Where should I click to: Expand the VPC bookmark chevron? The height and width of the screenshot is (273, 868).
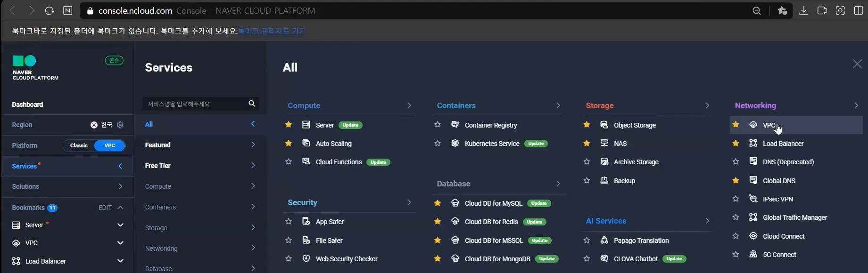point(120,243)
